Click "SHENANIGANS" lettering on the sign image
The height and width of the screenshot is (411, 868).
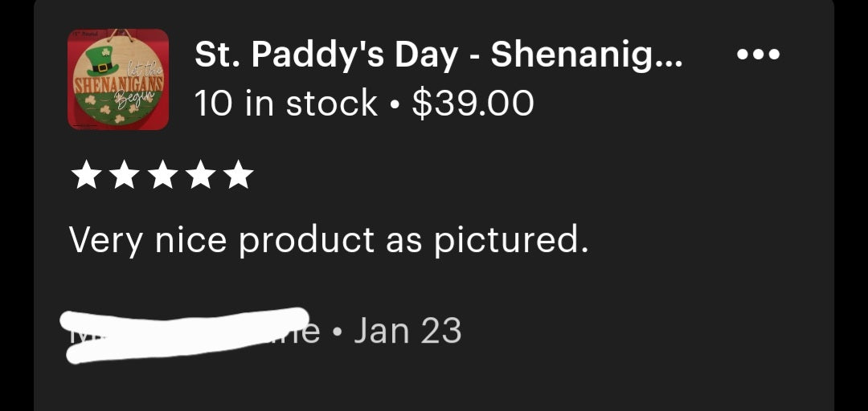117,83
